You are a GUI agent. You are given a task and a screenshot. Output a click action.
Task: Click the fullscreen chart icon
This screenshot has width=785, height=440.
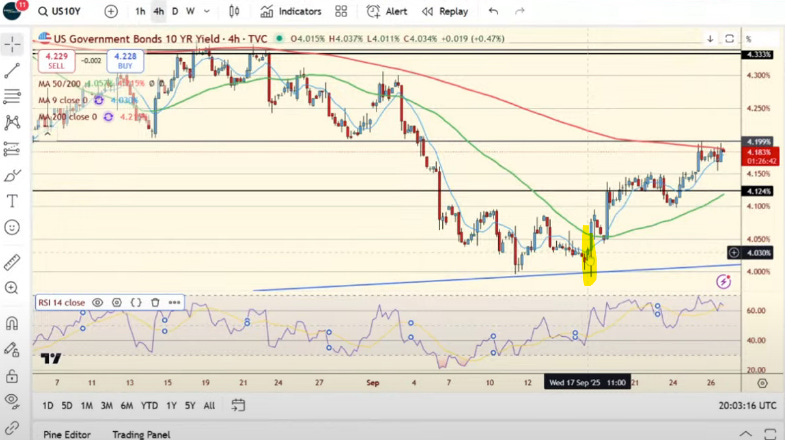point(729,39)
